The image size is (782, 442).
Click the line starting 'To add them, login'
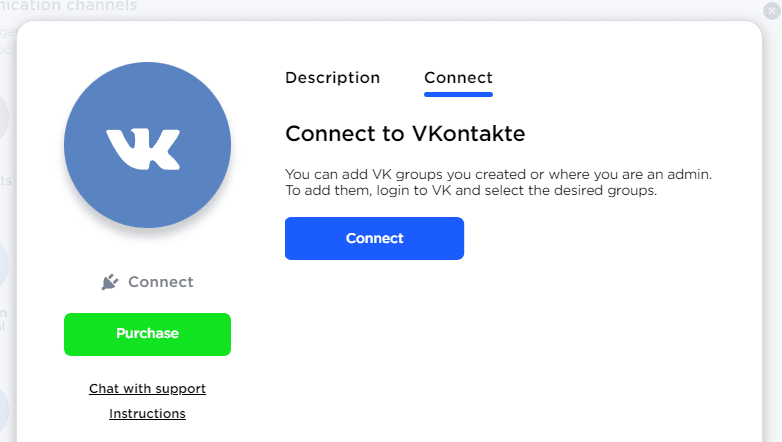(470, 190)
